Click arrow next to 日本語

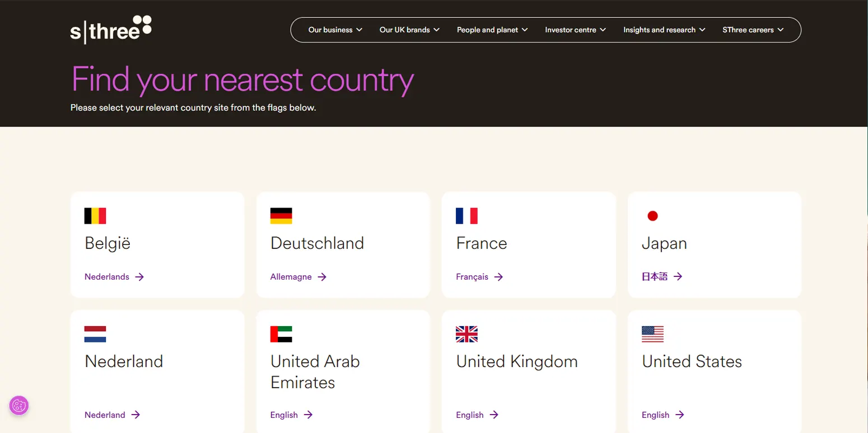pyautogui.click(x=678, y=276)
